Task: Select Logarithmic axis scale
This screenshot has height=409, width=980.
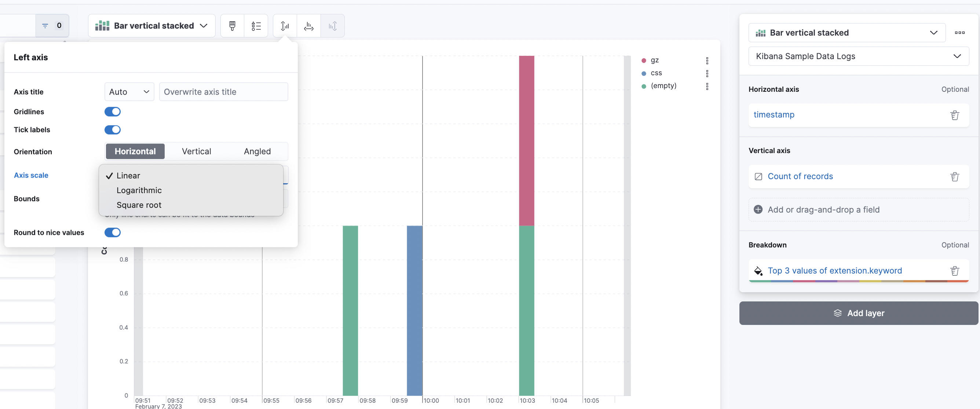Action: [139, 190]
